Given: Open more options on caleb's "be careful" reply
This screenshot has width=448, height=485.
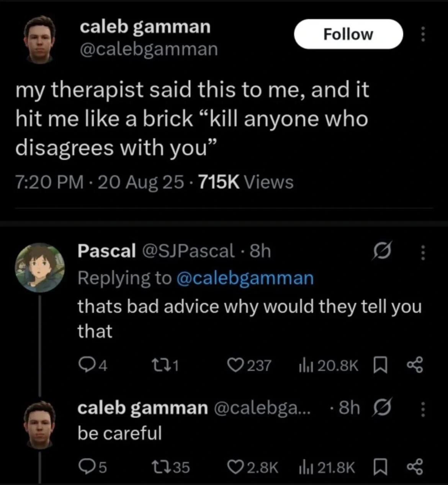Looking at the screenshot, I should point(423,409).
